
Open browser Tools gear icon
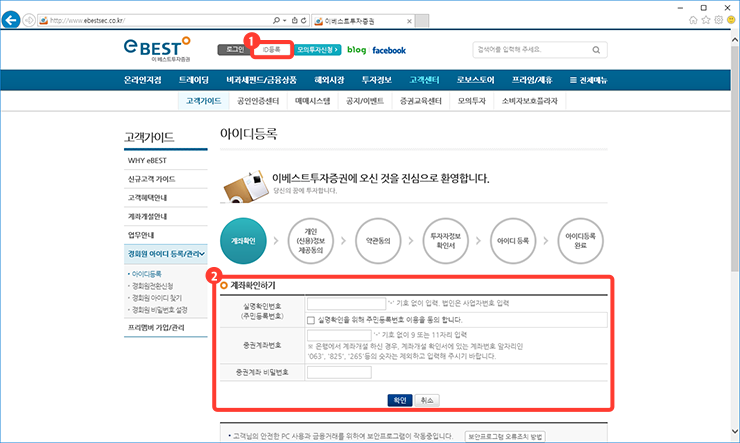pos(719,20)
